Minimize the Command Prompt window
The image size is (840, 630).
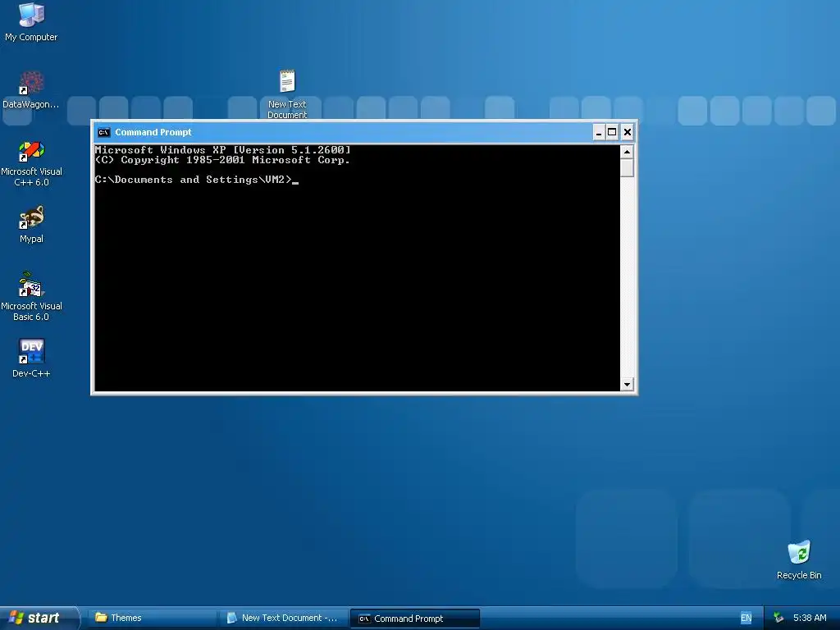599,132
